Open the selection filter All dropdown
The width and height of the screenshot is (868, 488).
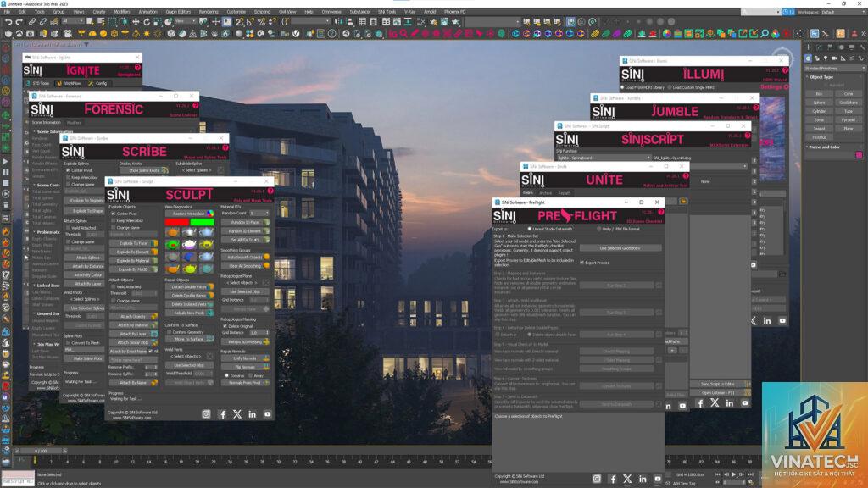pos(72,21)
